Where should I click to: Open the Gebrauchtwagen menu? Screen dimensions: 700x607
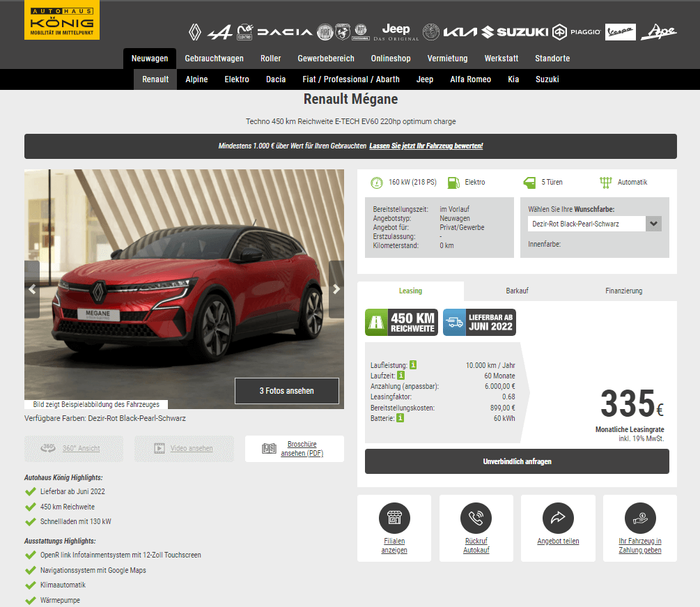215,59
